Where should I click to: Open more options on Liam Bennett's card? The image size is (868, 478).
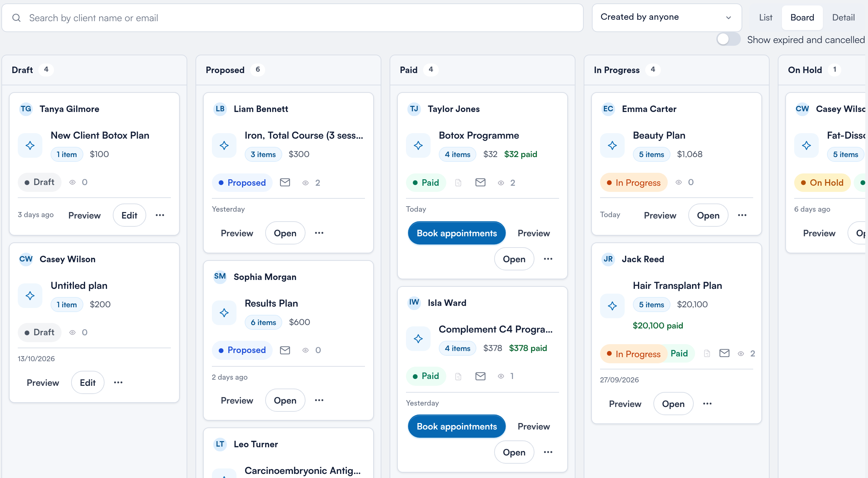tap(319, 233)
